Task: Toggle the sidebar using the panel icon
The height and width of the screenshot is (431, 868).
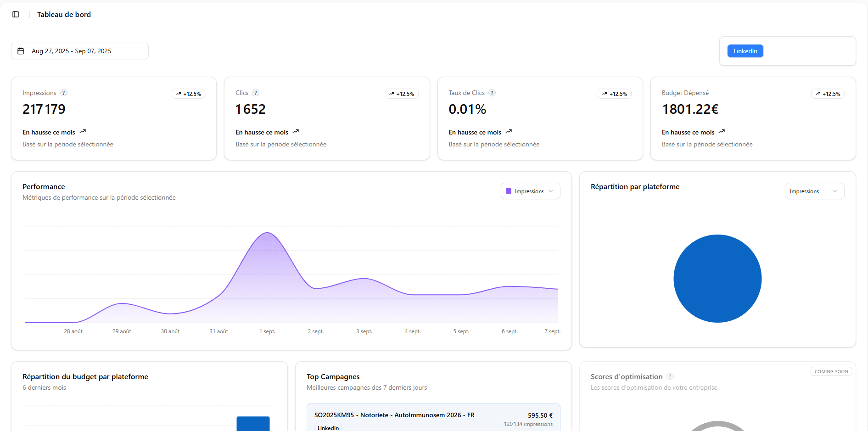Action: click(16, 14)
